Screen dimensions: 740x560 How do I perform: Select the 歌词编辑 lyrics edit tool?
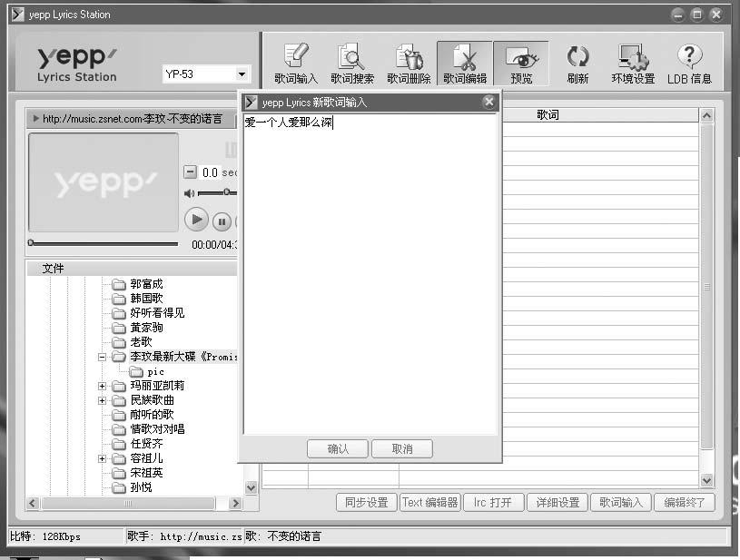pyautogui.click(x=465, y=64)
